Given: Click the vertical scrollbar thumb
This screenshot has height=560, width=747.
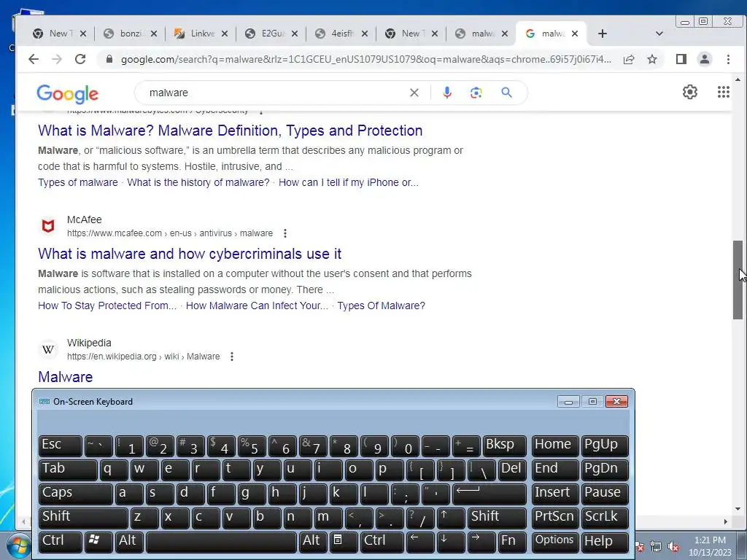Looking at the screenshot, I should coord(738,280).
